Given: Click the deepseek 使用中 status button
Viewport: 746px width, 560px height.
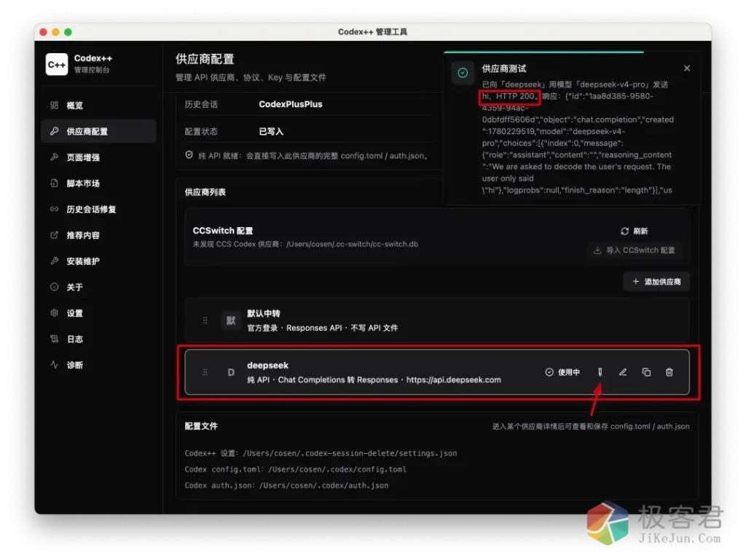Looking at the screenshot, I should click(562, 372).
